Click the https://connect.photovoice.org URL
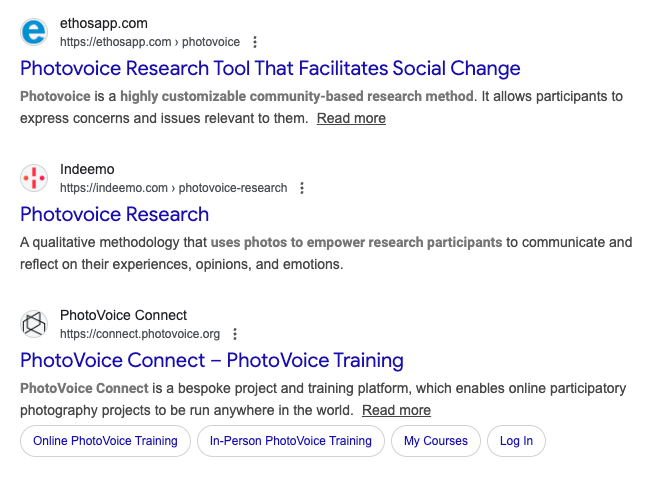This screenshot has width=657, height=477. pyautogui.click(x=140, y=334)
